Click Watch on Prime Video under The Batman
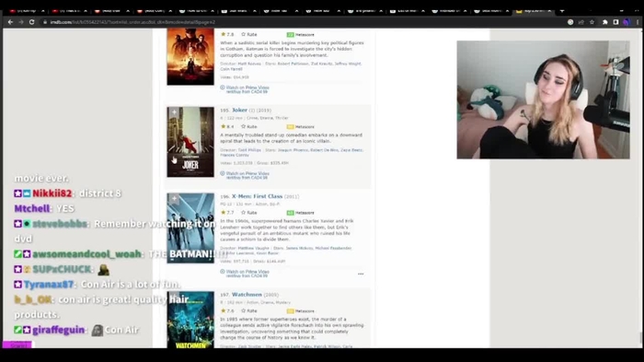 pos(247,88)
